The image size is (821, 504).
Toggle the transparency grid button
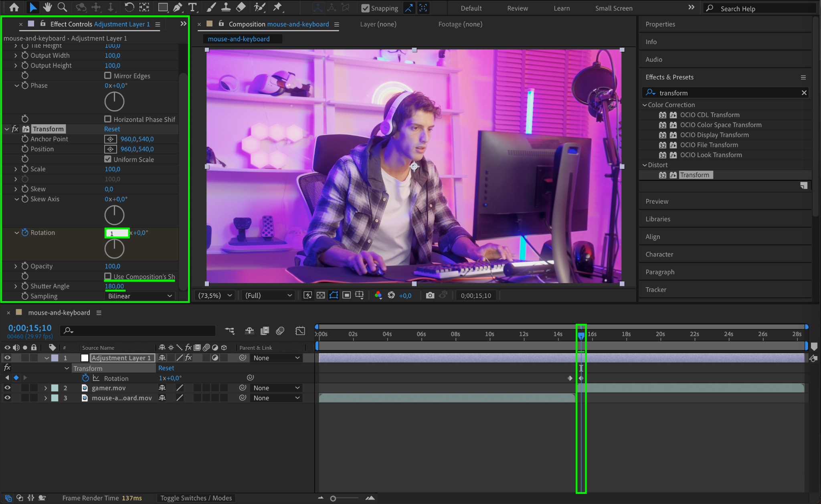(321, 296)
